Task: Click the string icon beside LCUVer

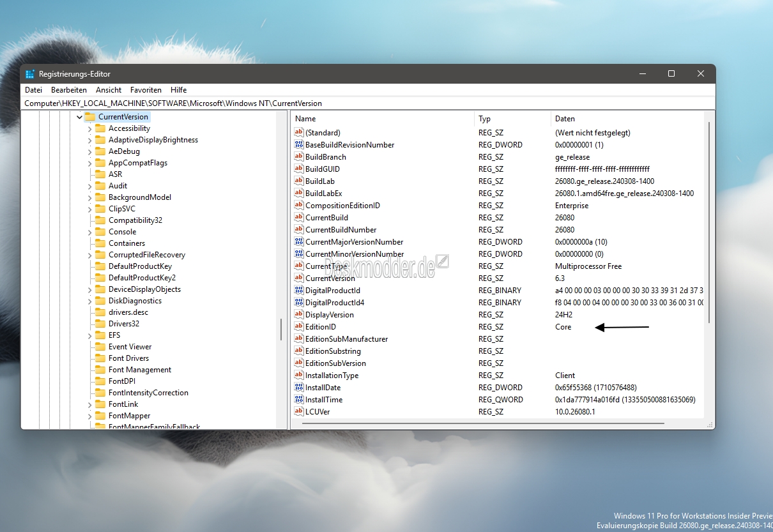Action: click(299, 411)
